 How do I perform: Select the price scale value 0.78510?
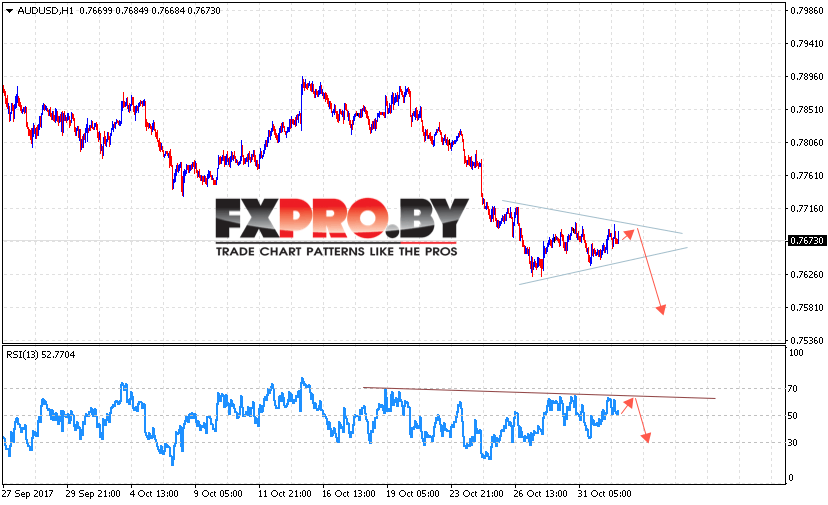(807, 110)
